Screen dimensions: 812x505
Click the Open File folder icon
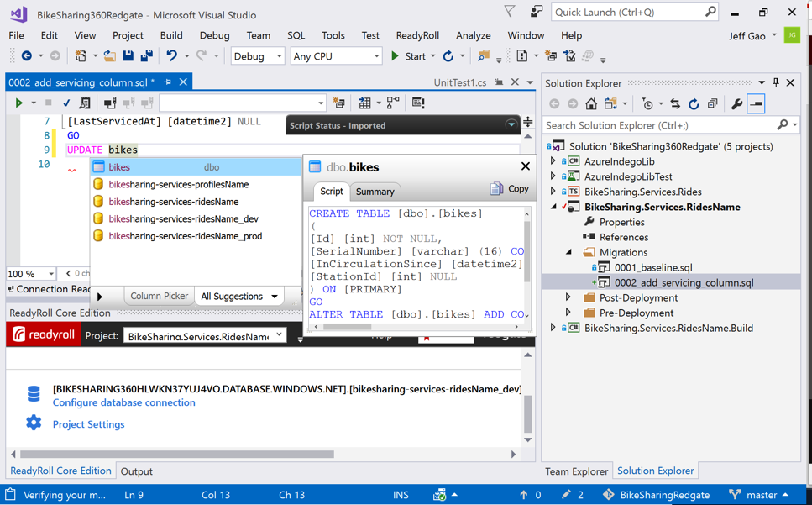[109, 56]
